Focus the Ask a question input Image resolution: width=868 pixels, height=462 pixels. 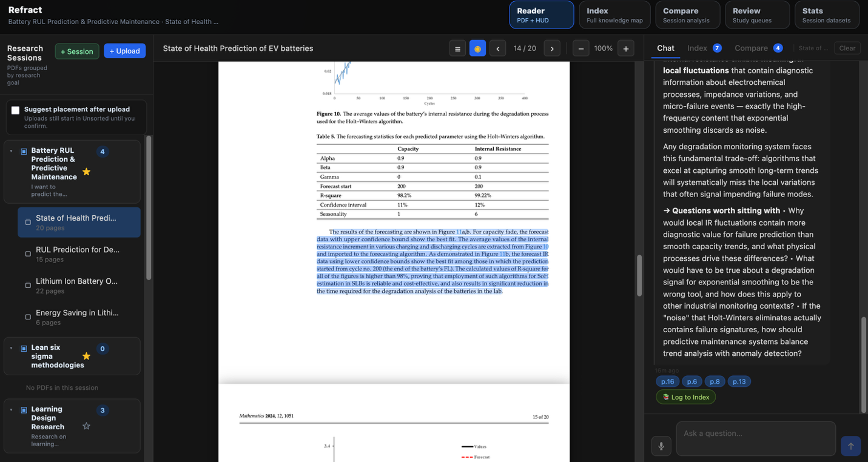pos(756,439)
